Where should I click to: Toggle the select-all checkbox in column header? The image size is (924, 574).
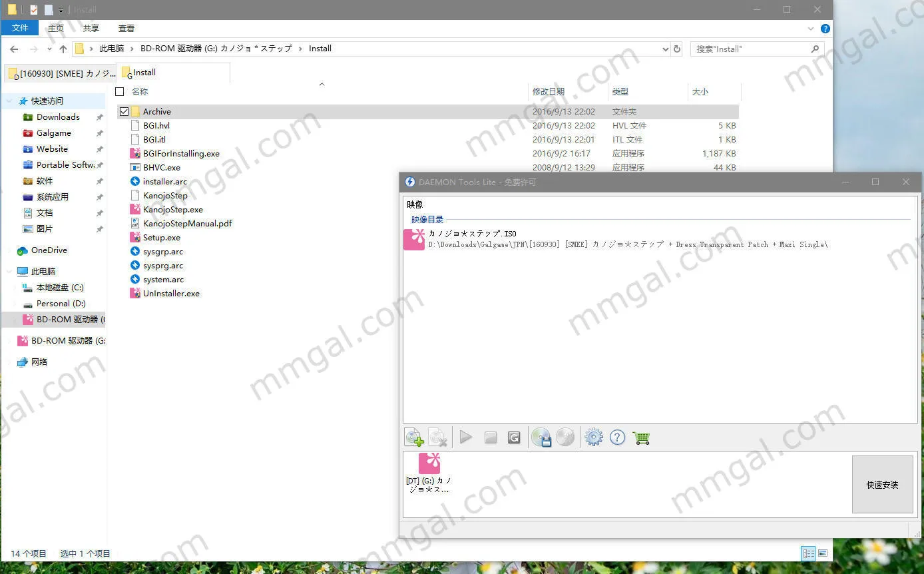120,92
